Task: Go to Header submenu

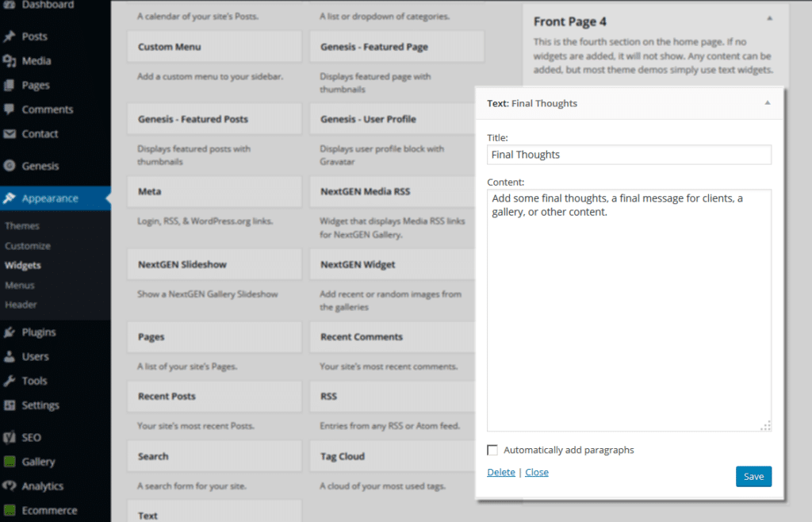Action: (x=21, y=305)
